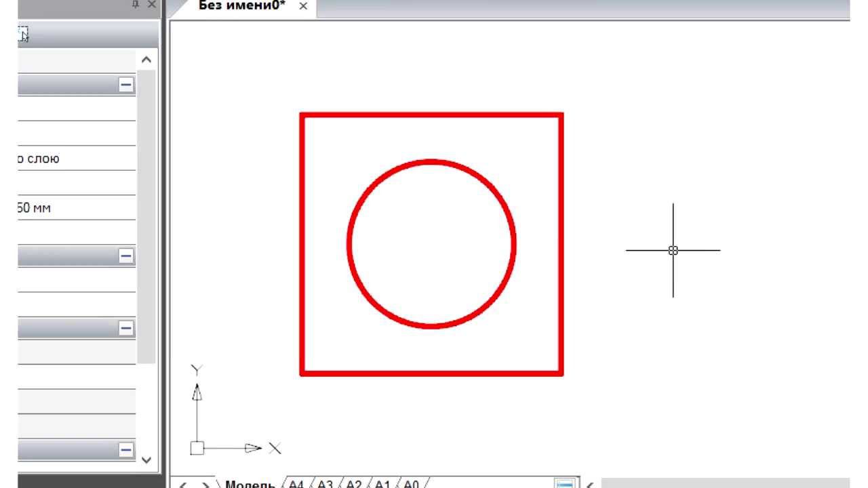Open the A0 layout tab
The height and width of the screenshot is (488, 868).
pos(412,484)
